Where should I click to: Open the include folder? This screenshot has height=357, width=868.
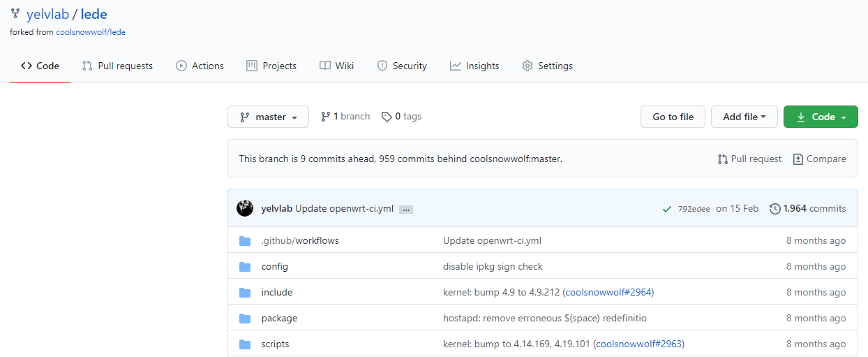pyautogui.click(x=277, y=292)
